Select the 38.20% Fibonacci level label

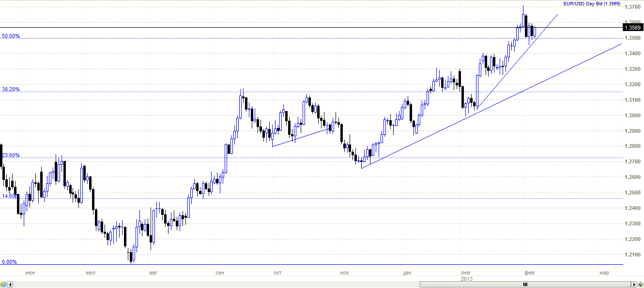(x=11, y=90)
